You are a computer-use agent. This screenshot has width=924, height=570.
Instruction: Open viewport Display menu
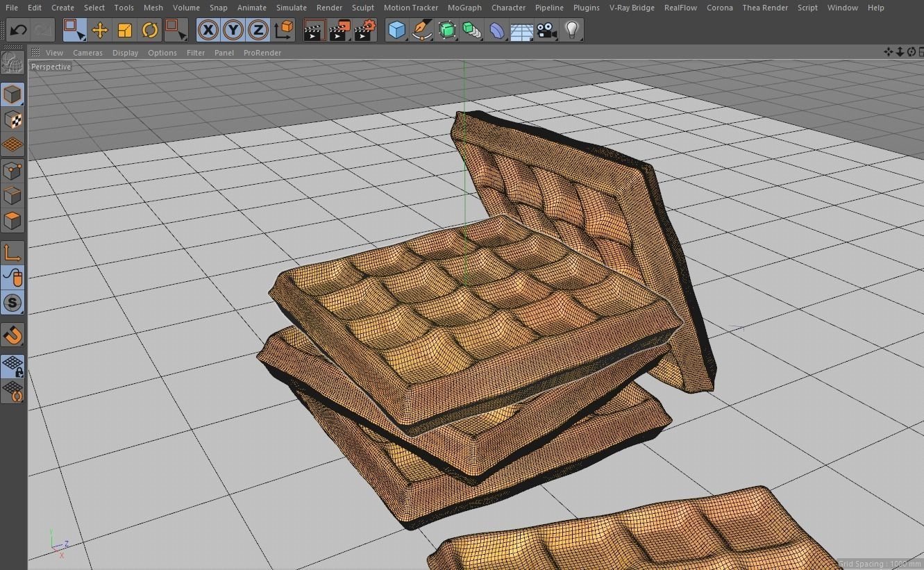(125, 53)
